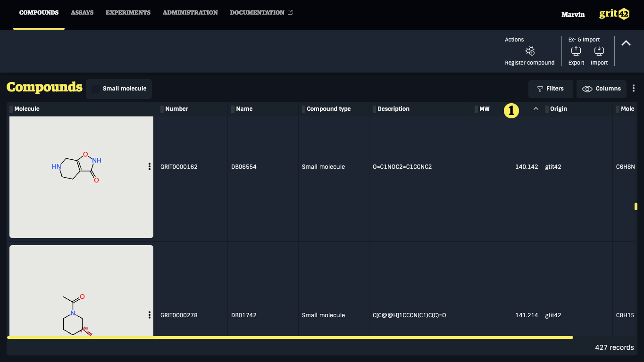Open the Filters panel
The width and height of the screenshot is (644, 362).
pyautogui.click(x=551, y=89)
